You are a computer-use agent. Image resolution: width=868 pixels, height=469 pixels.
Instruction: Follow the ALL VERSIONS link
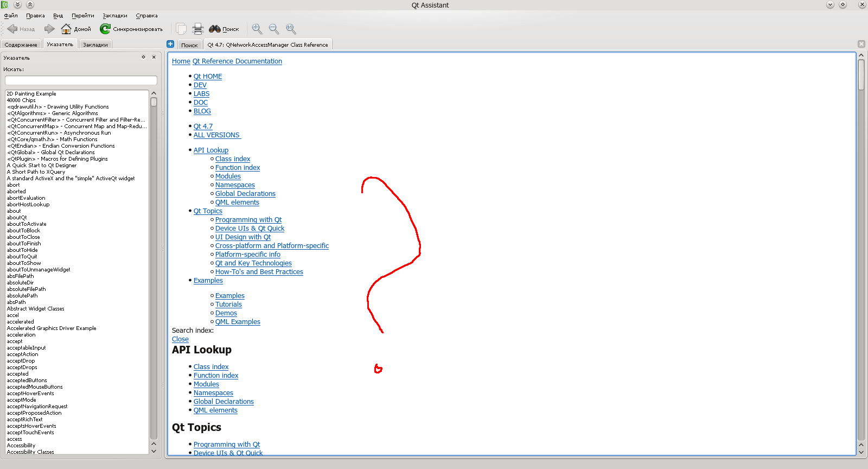tap(216, 135)
